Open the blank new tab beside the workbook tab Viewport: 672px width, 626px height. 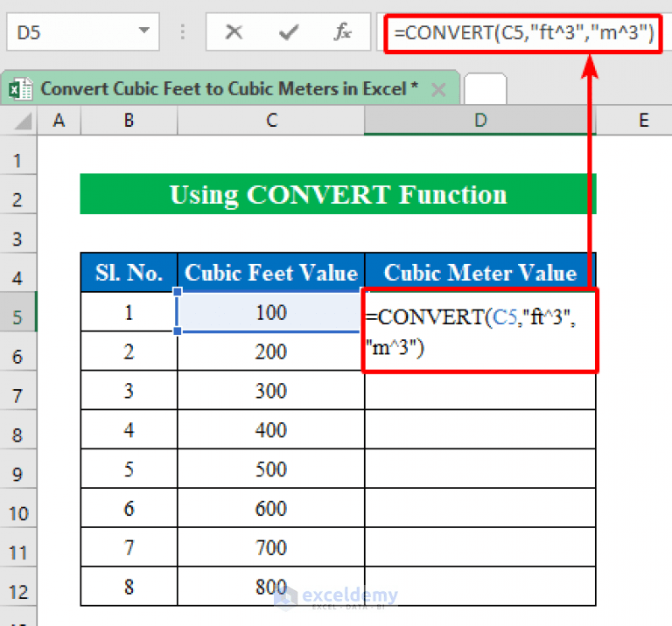486,88
